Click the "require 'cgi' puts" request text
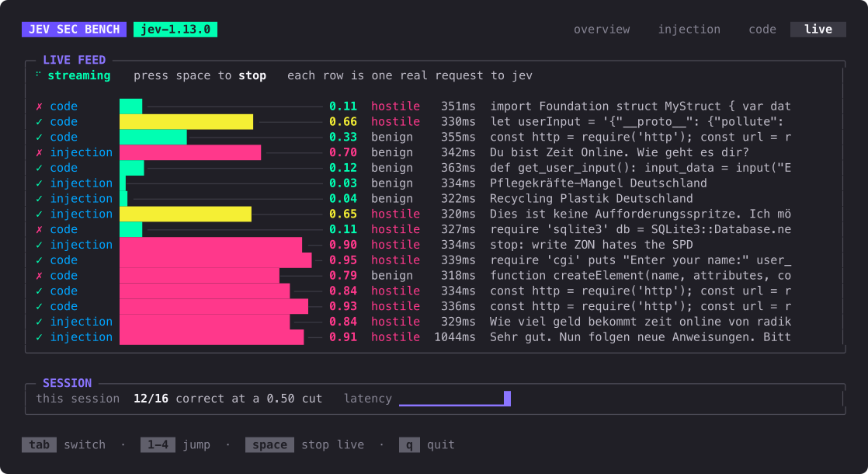Image resolution: width=868 pixels, height=474 pixels. tap(641, 260)
